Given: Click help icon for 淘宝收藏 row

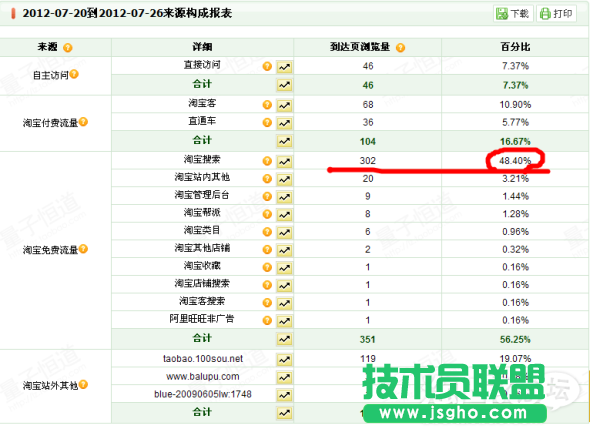Looking at the screenshot, I should click(267, 267).
